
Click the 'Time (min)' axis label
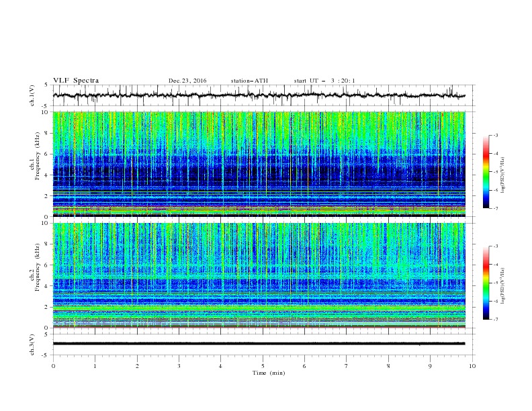269,373
